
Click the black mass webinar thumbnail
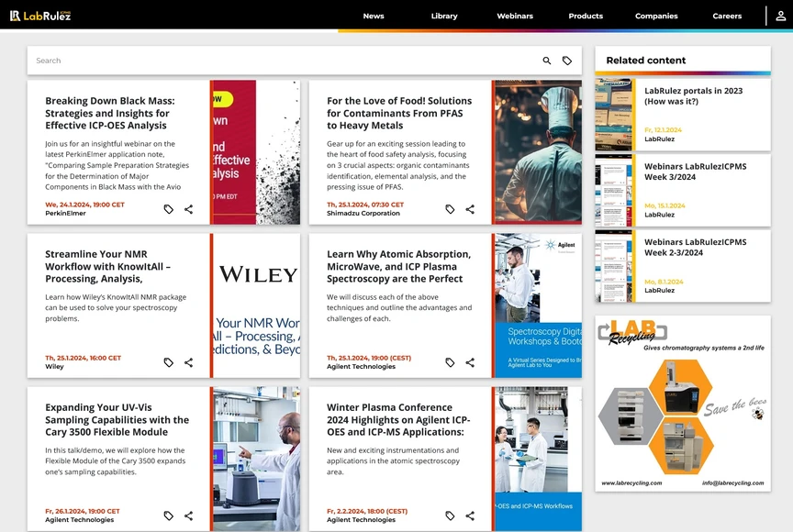coord(256,152)
